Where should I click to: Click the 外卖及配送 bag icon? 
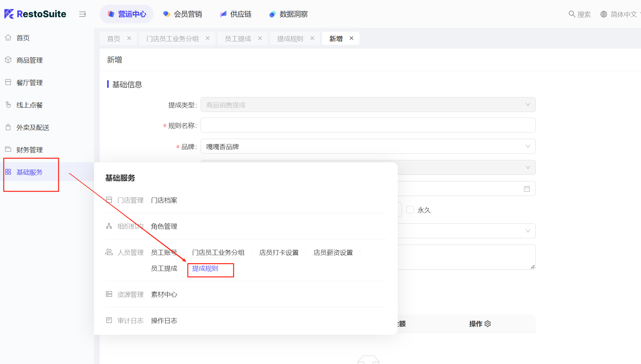tap(8, 127)
